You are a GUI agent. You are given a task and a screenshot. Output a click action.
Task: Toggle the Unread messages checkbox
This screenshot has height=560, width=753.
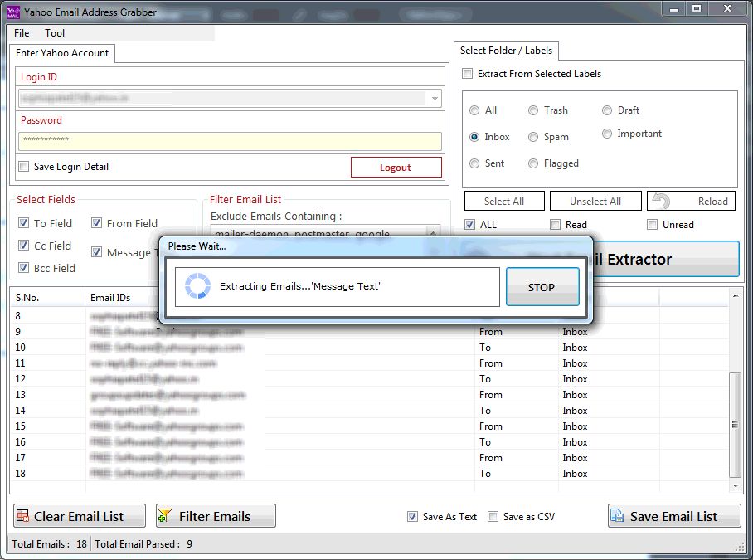pyautogui.click(x=652, y=224)
